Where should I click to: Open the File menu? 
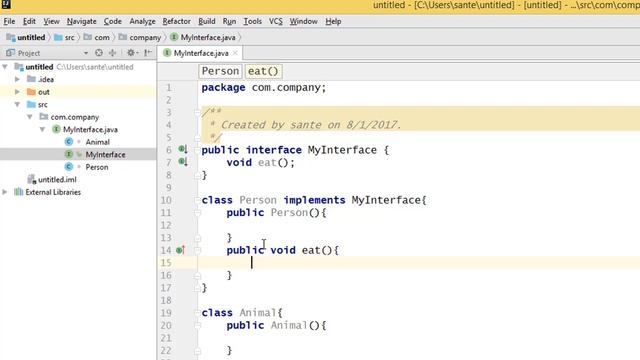point(9,21)
